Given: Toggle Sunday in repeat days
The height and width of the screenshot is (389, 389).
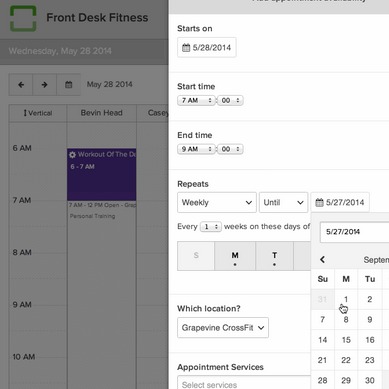Looking at the screenshot, I should 196,256.
